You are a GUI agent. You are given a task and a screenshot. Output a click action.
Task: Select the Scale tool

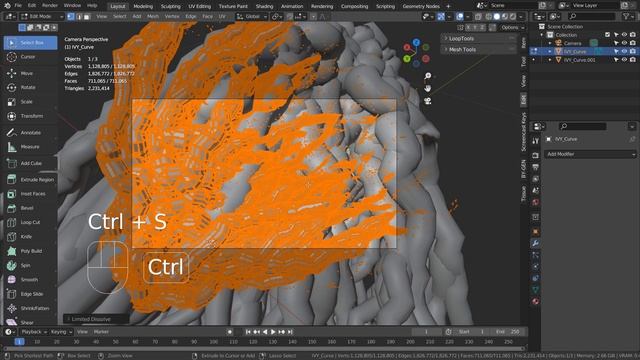click(x=30, y=102)
